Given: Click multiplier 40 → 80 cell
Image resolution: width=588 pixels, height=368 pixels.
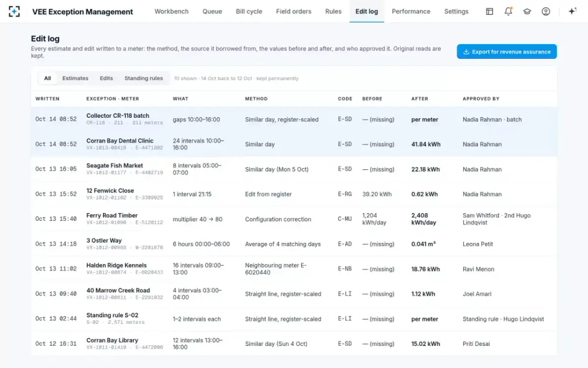Looking at the screenshot, I should click(197, 219).
